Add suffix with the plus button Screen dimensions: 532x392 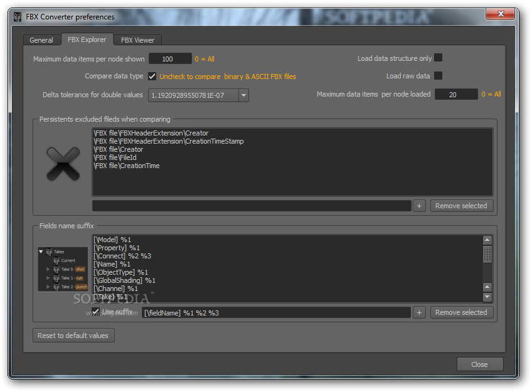pyautogui.click(x=419, y=312)
